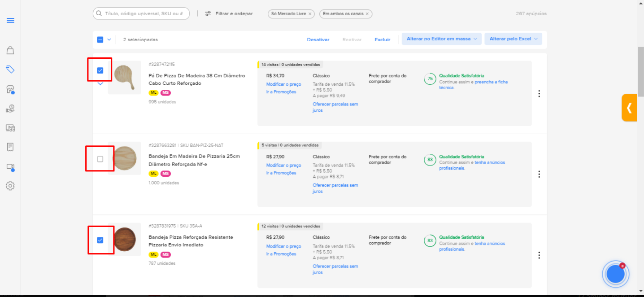The image size is (644, 297).
Task: Uncheck the Bandeja Pizza Reforçada checkbox
Action: 100,240
